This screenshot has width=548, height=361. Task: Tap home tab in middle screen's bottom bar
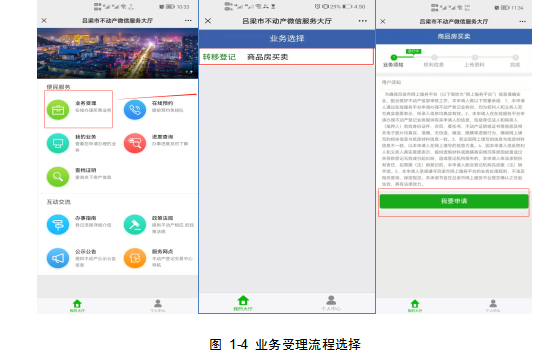click(243, 303)
